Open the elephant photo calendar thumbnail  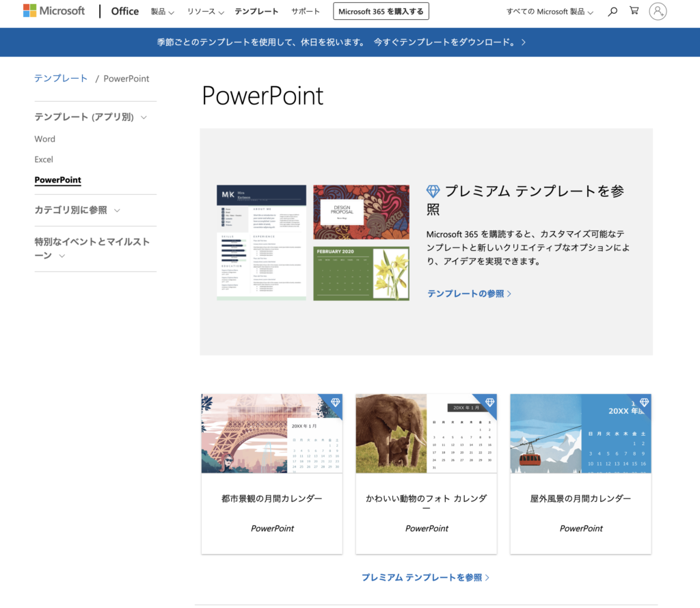click(x=427, y=434)
